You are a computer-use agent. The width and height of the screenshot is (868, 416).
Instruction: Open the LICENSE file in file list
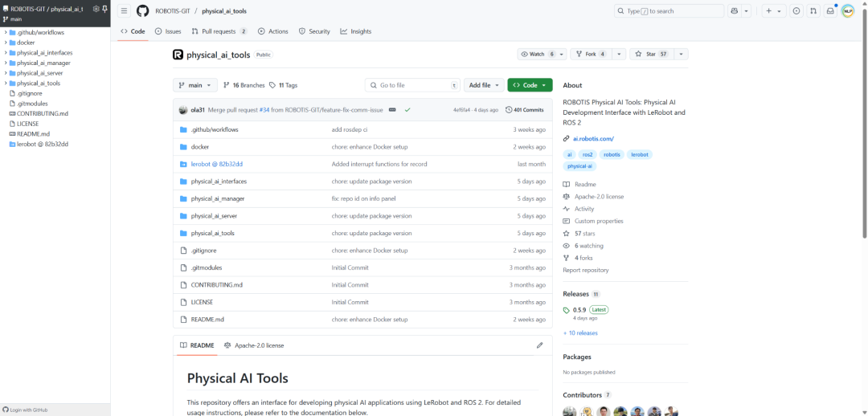pyautogui.click(x=202, y=302)
